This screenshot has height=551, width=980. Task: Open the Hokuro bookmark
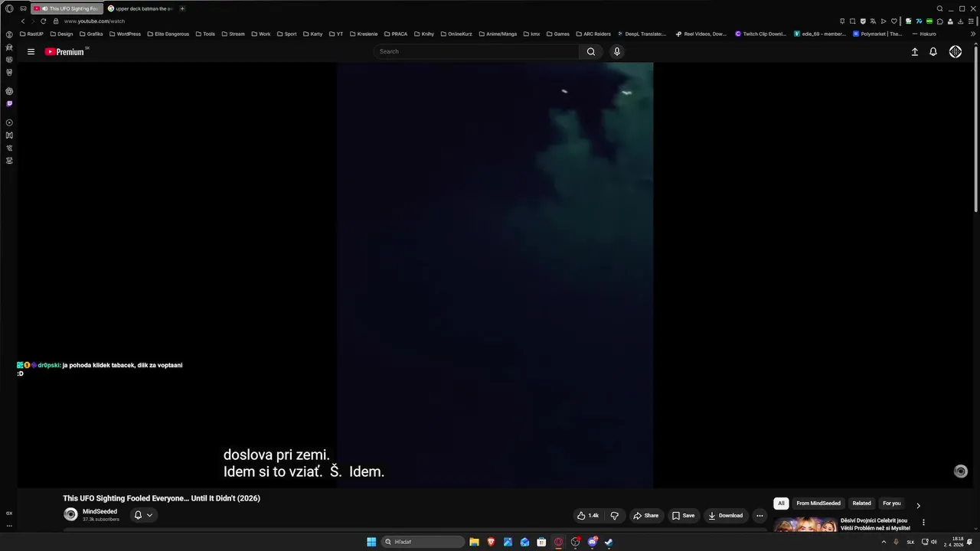click(924, 34)
